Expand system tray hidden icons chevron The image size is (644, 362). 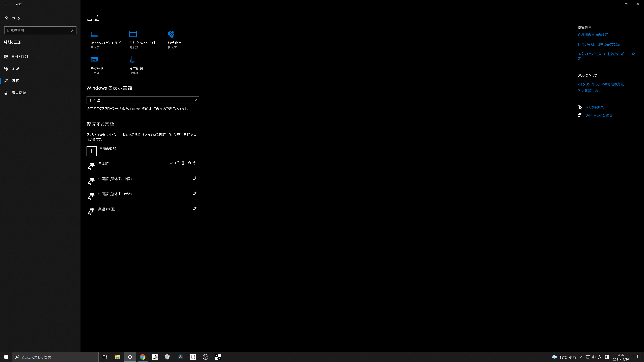click(581, 357)
